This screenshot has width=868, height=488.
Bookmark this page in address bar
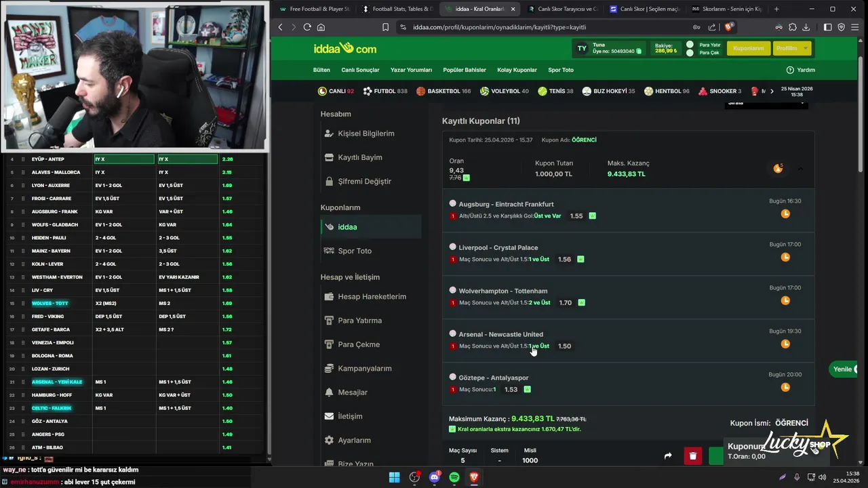click(385, 27)
